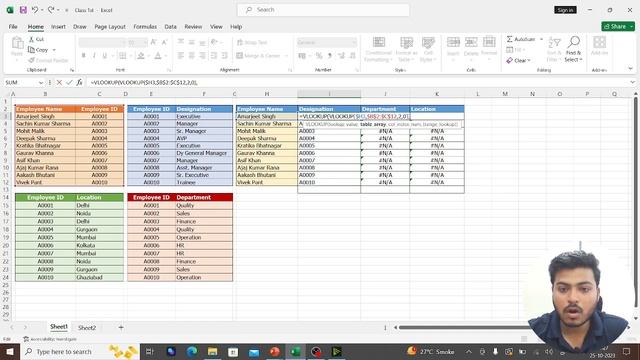Click the Insert Function fx icon
Viewport: 640px width, 360px height.
[80, 82]
